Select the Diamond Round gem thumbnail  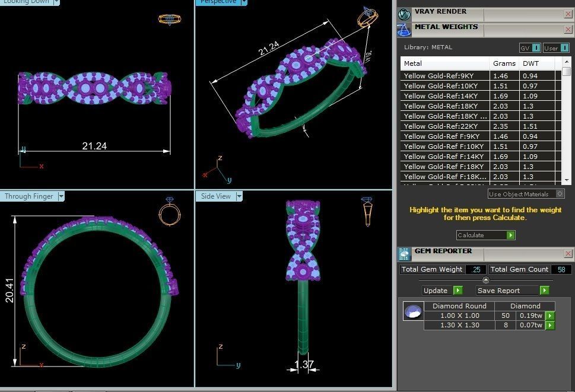[x=413, y=311]
